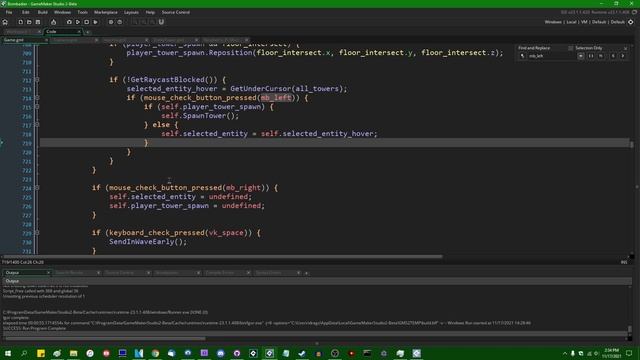The width and height of the screenshot is (640, 360).
Task: Collapse the code fold at line 724
Action: (37, 188)
